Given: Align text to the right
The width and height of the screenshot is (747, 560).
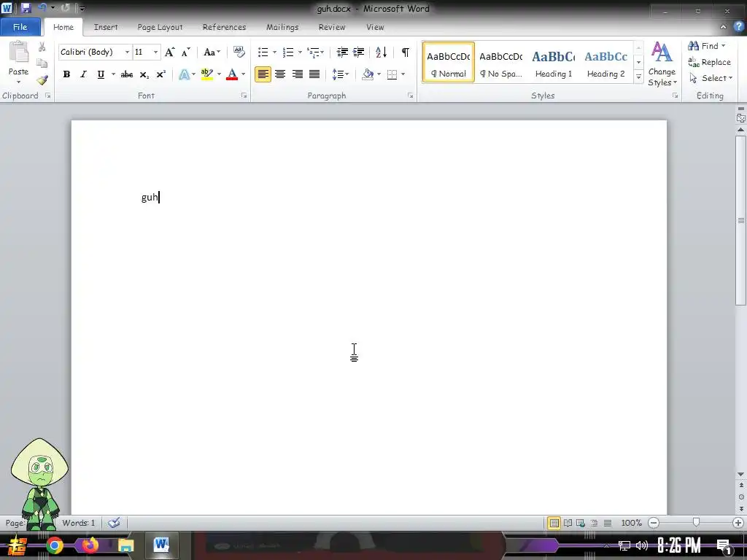Looking at the screenshot, I should tap(298, 74).
